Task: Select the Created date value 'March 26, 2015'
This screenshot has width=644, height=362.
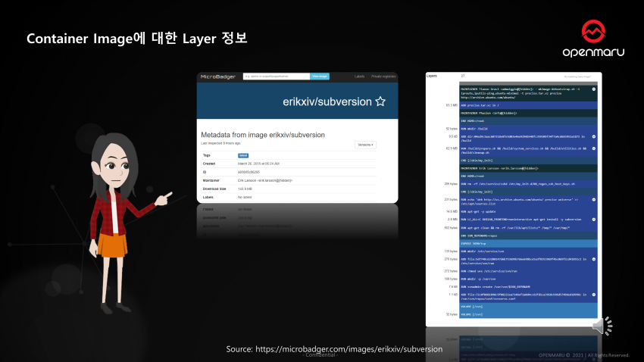Action: (x=258, y=164)
